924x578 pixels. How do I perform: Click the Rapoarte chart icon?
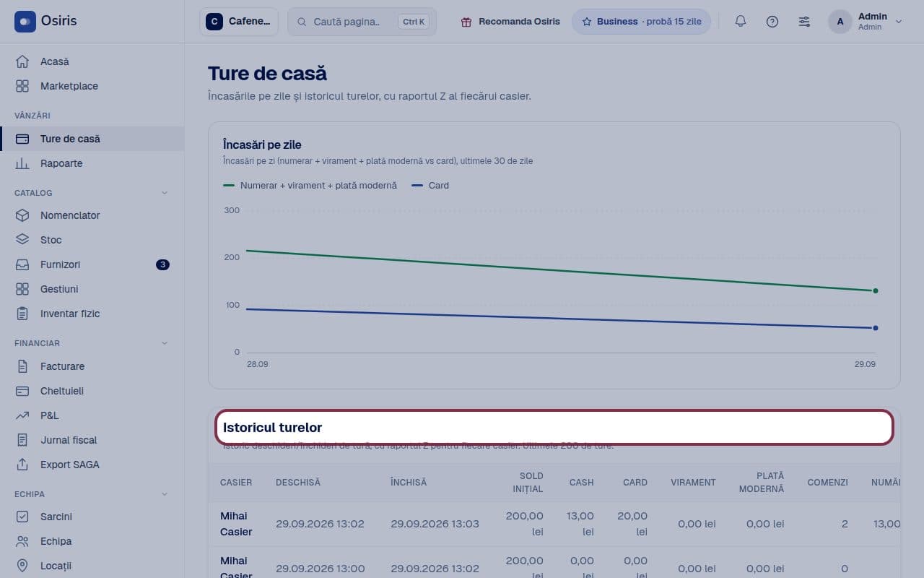22,163
